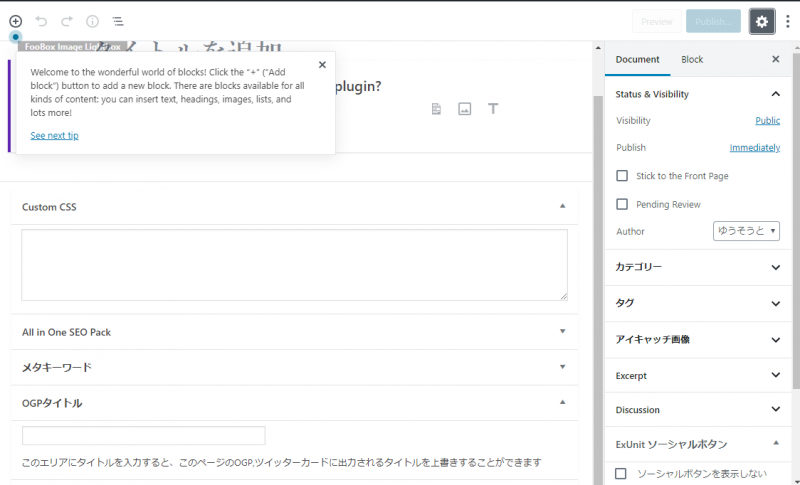Click the Add block plus icon
800x485 pixels.
tap(15, 20)
